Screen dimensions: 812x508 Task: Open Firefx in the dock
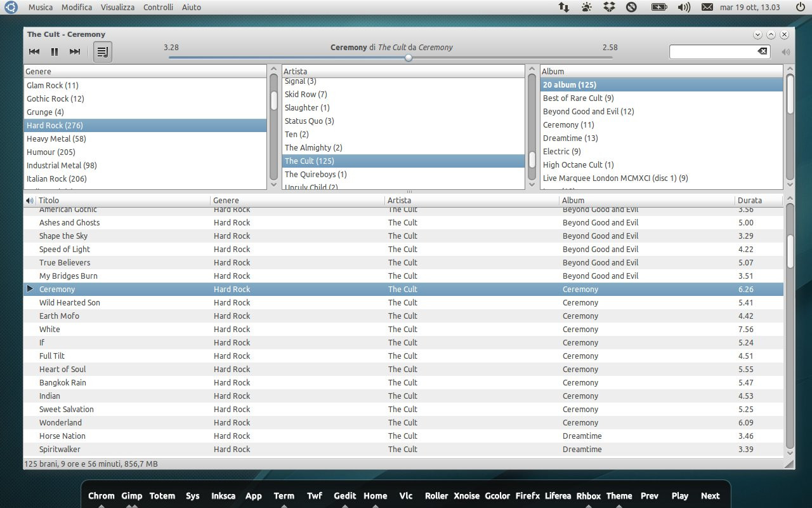528,496
